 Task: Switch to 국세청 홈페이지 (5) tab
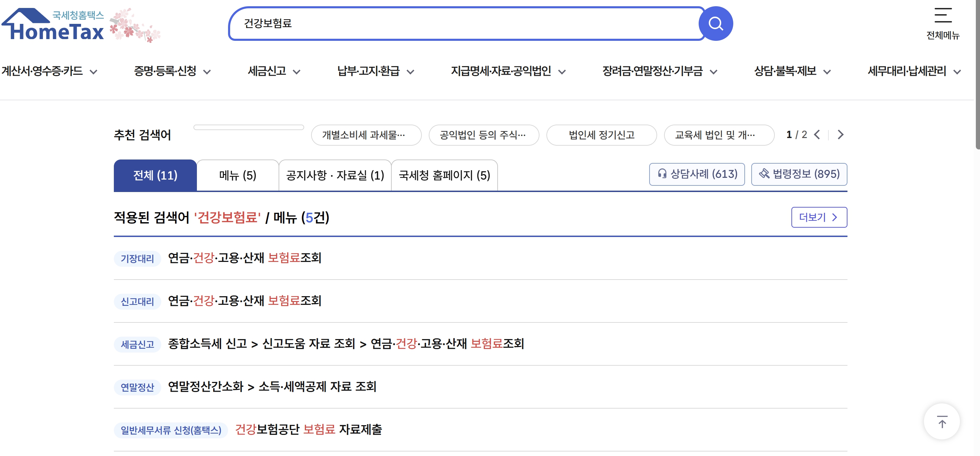click(x=444, y=175)
